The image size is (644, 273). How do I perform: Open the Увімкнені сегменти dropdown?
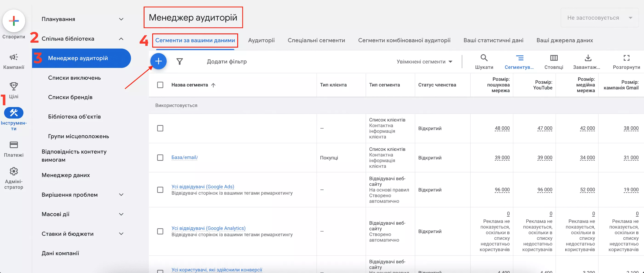(425, 62)
